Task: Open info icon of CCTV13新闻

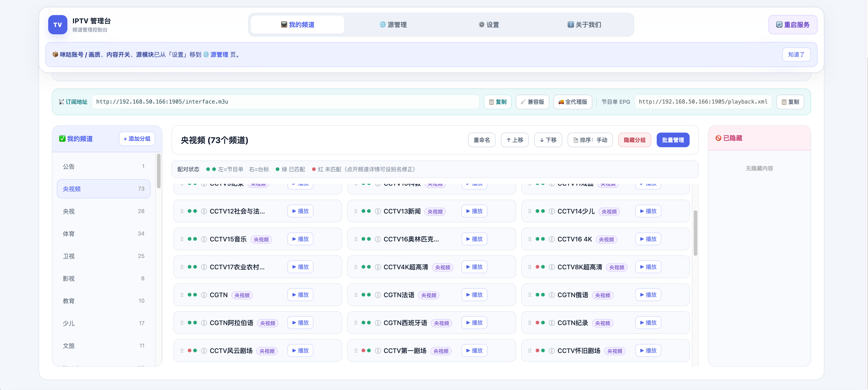Action: coord(378,211)
